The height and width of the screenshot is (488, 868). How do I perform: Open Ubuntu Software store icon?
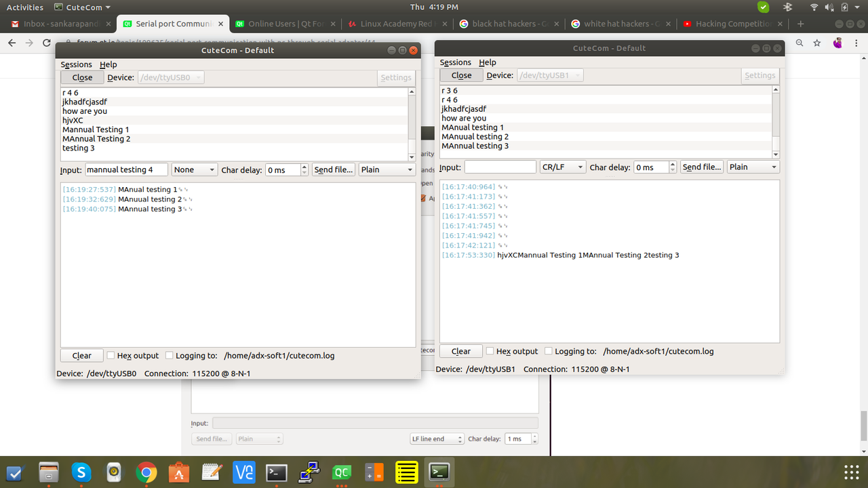click(179, 472)
